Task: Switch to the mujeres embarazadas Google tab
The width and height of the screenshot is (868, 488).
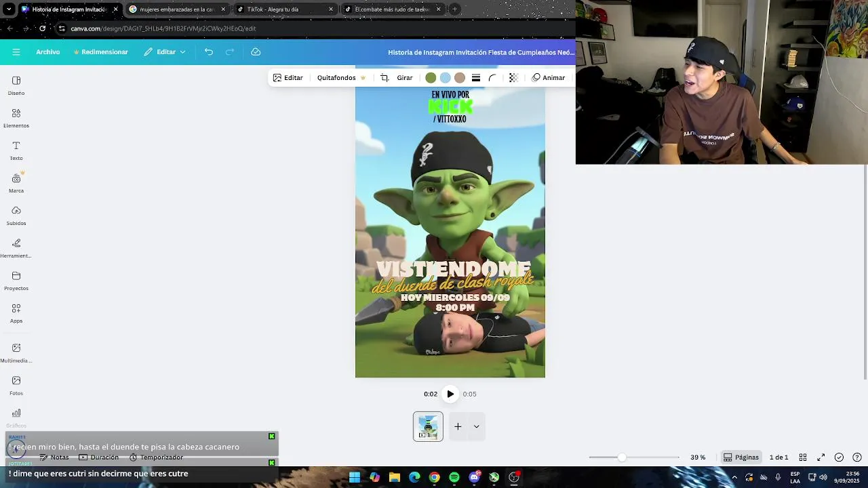Action: pos(178,9)
